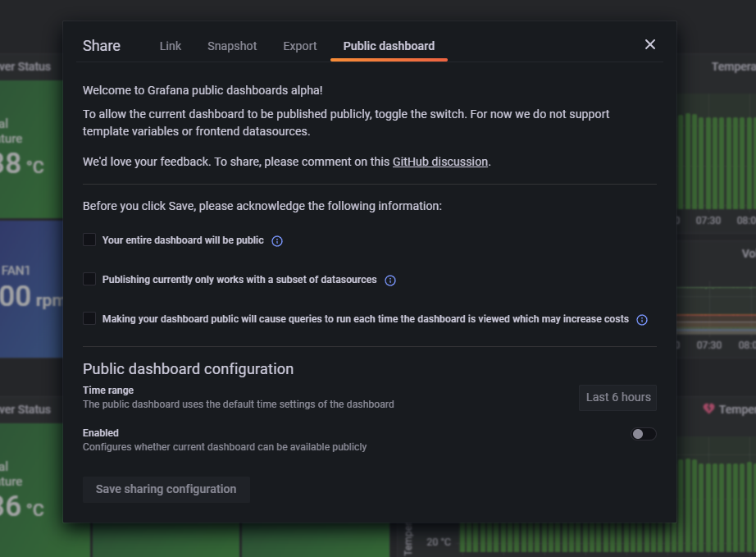Switch to the Link tab
The image size is (756, 557).
pos(171,46)
